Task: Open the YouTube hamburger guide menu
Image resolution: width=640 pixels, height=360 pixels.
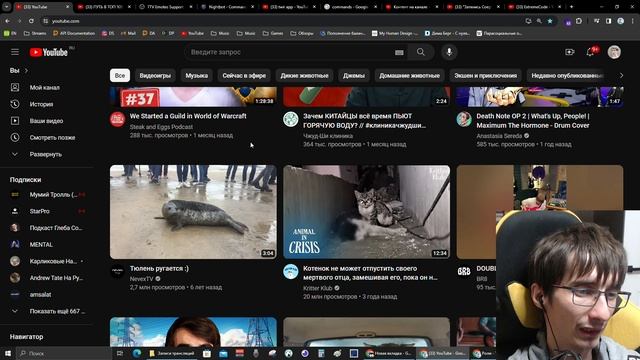Action: (15, 52)
